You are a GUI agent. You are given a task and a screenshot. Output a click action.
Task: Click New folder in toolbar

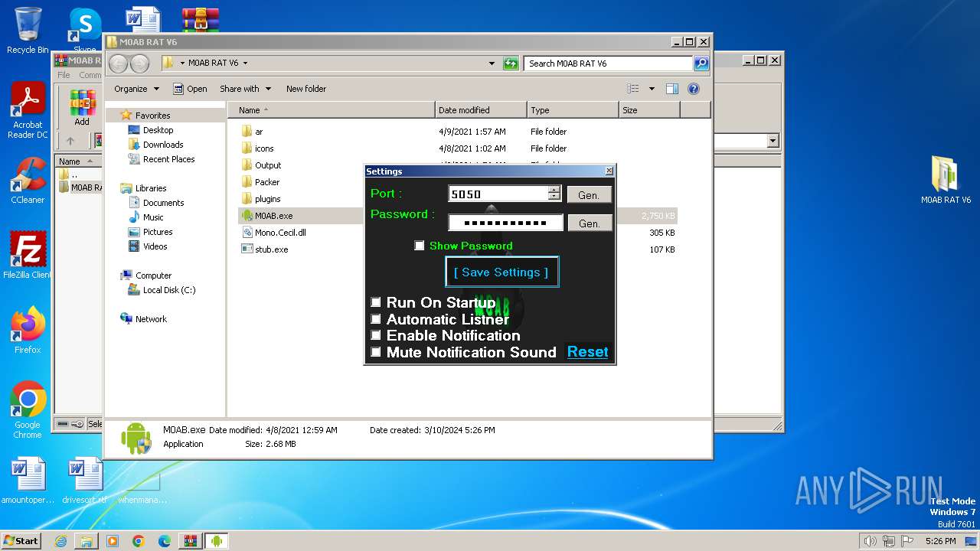coord(306,89)
